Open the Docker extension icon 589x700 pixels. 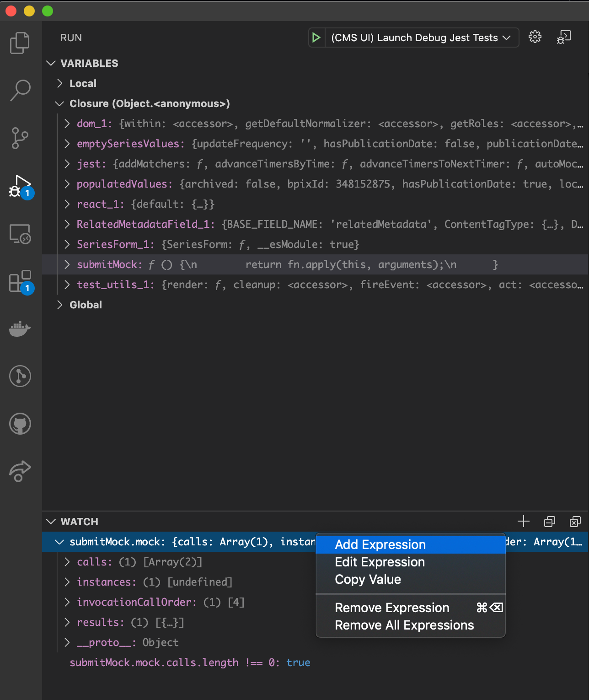[20, 329]
